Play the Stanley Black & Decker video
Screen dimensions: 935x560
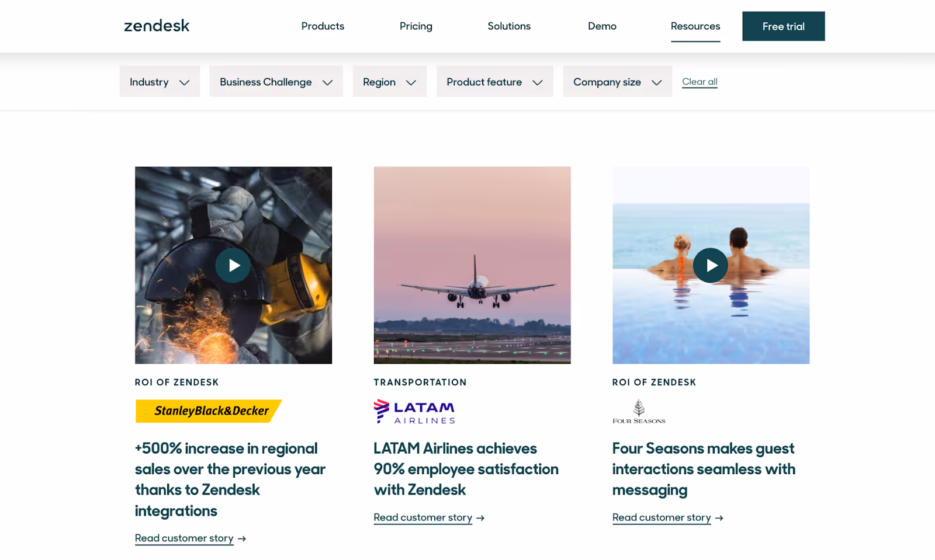pos(233,266)
